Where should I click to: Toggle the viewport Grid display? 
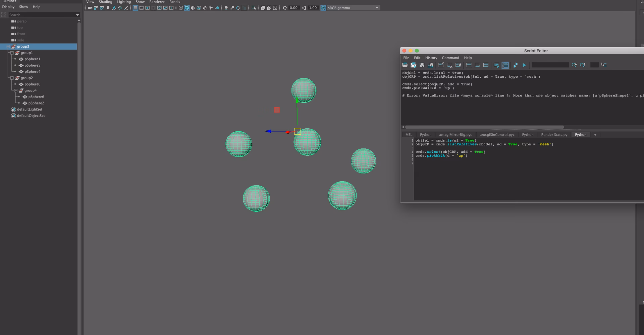click(x=135, y=8)
